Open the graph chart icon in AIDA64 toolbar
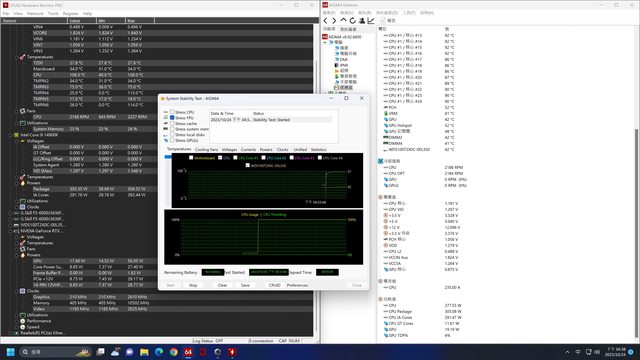640x360 pixels. [x=371, y=20]
